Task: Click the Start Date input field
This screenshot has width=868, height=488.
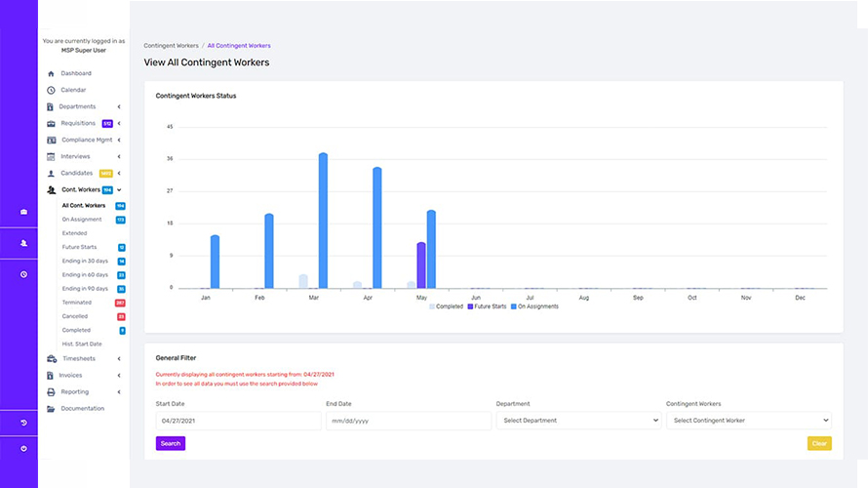Action: click(239, 421)
